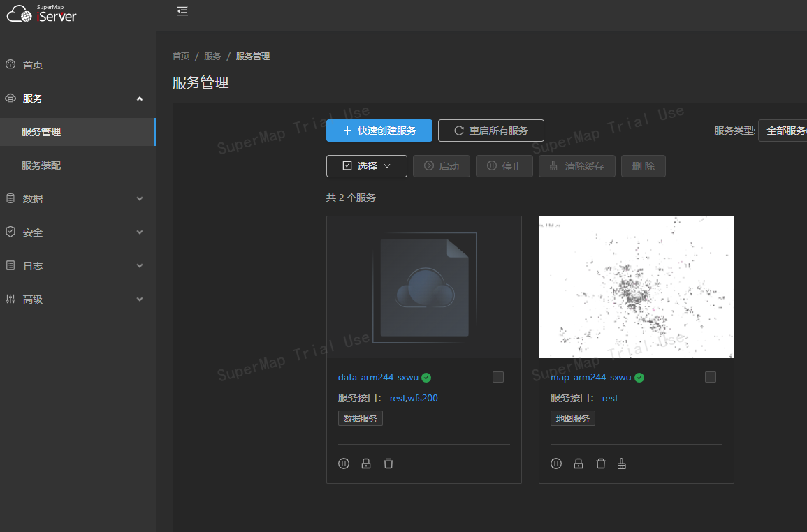Screen dimensions: 807x532
Task: Open the 选择 selection dropdown
Action: 366,166
